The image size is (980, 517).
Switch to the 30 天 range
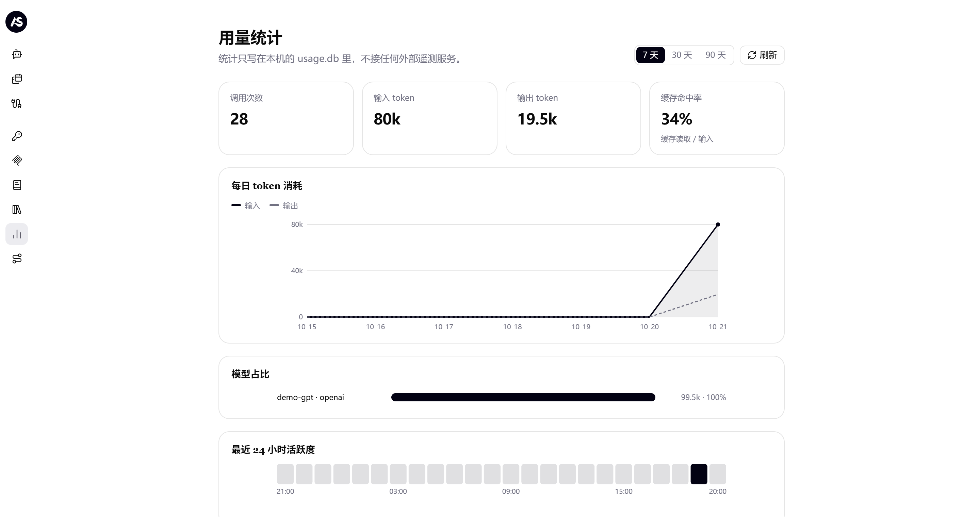(x=681, y=55)
